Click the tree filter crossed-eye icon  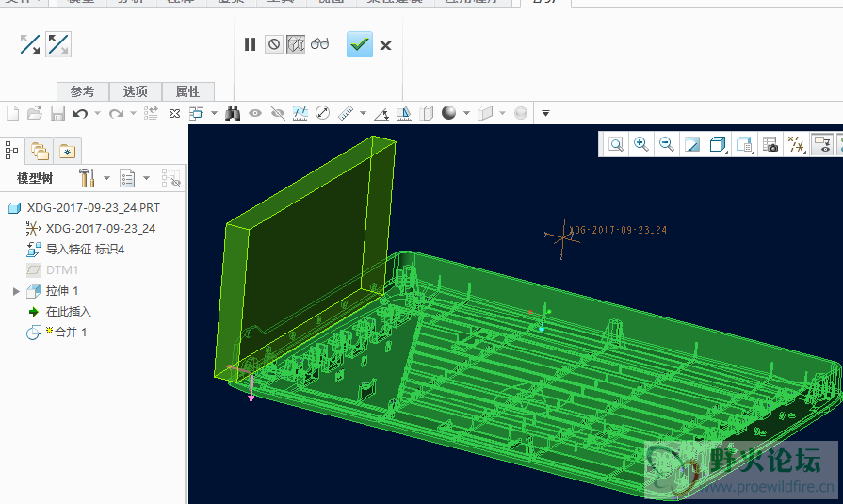[171, 178]
